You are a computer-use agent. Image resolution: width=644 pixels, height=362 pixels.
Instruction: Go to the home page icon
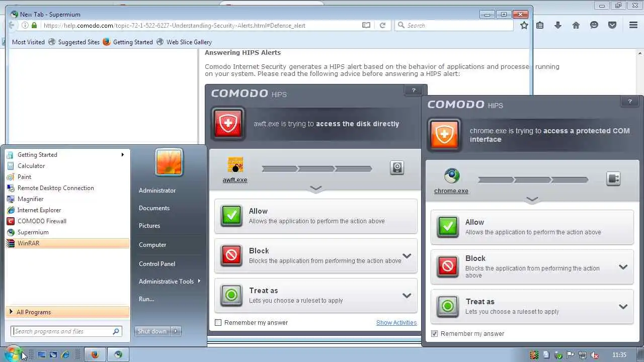click(x=576, y=25)
